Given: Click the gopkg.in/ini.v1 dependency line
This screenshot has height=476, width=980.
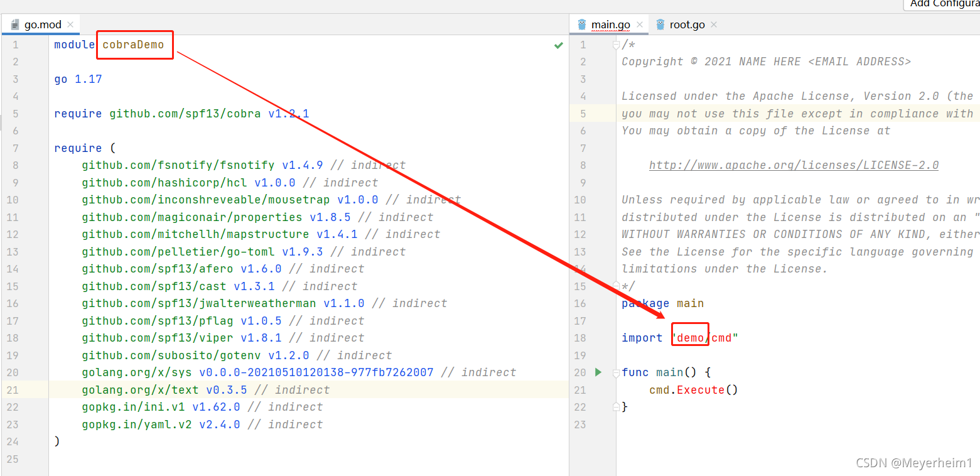Looking at the screenshot, I should pyautogui.click(x=202, y=407).
